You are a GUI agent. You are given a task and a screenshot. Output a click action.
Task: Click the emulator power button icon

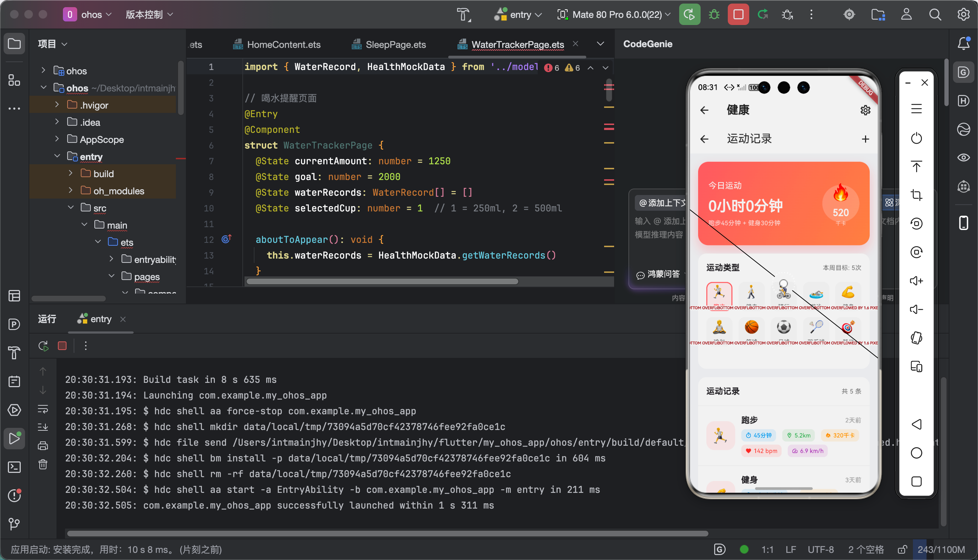click(x=916, y=138)
